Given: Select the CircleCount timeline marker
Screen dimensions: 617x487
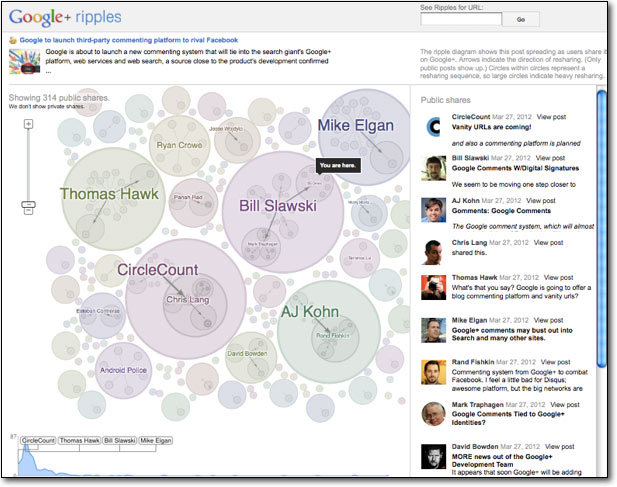Looking at the screenshot, I should point(38,441).
